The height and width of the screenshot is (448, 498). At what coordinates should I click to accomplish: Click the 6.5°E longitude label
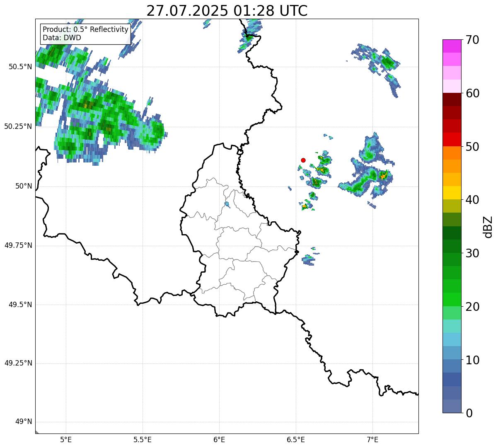296,439
